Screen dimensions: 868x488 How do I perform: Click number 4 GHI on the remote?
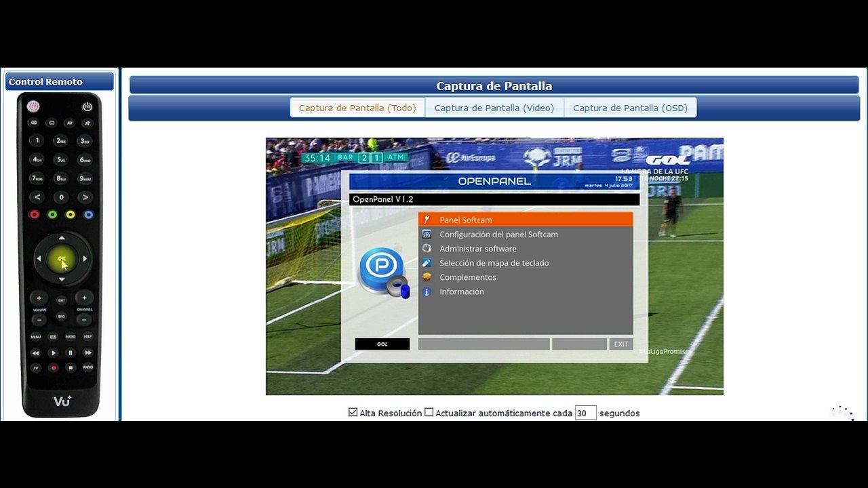point(37,160)
